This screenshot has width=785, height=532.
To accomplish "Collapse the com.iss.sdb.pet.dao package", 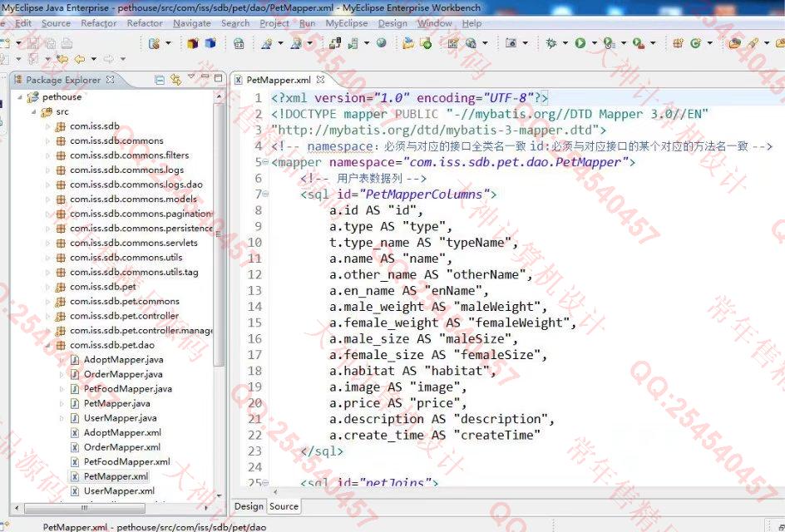I will [x=47, y=345].
